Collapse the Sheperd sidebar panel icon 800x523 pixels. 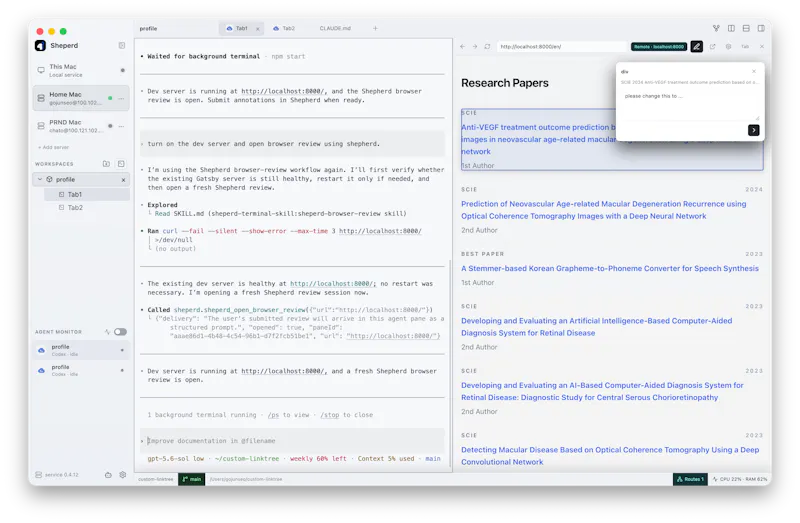(x=122, y=45)
